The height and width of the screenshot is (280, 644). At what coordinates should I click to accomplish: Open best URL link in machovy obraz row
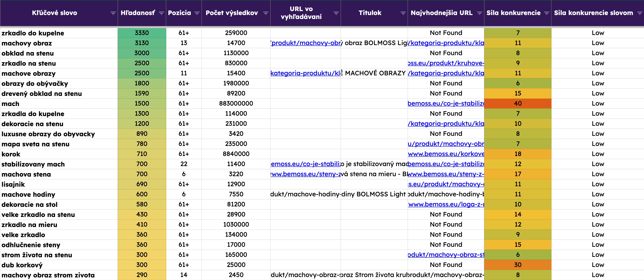tap(446, 43)
